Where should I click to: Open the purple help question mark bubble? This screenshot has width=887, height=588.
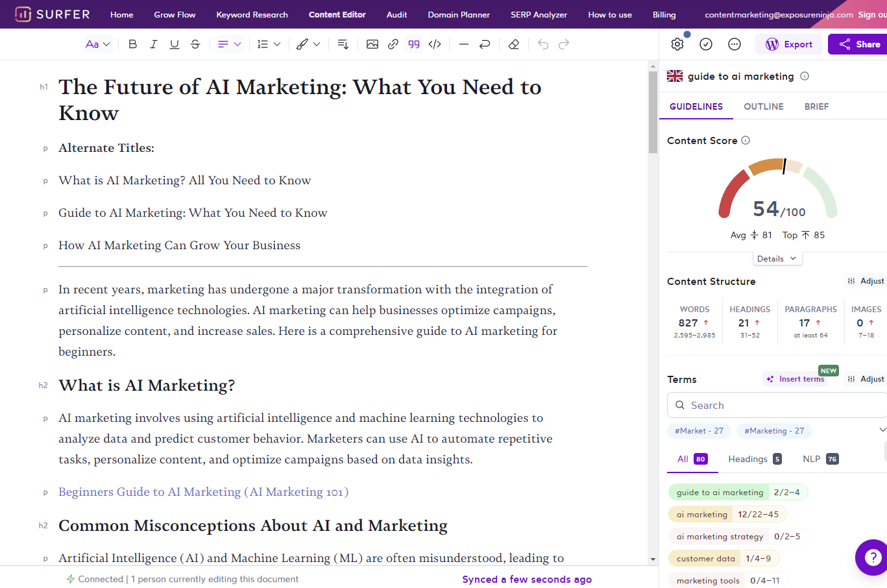(873, 557)
